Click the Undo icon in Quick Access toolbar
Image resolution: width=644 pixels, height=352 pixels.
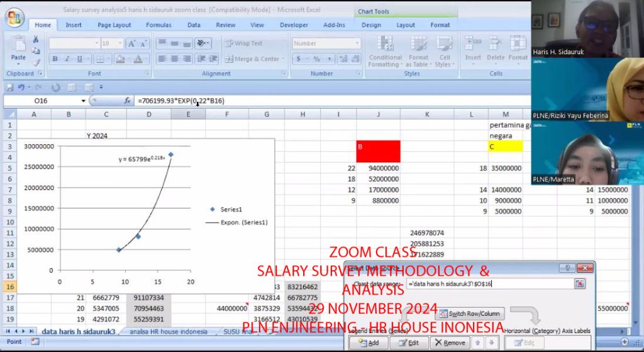[x=20, y=88]
